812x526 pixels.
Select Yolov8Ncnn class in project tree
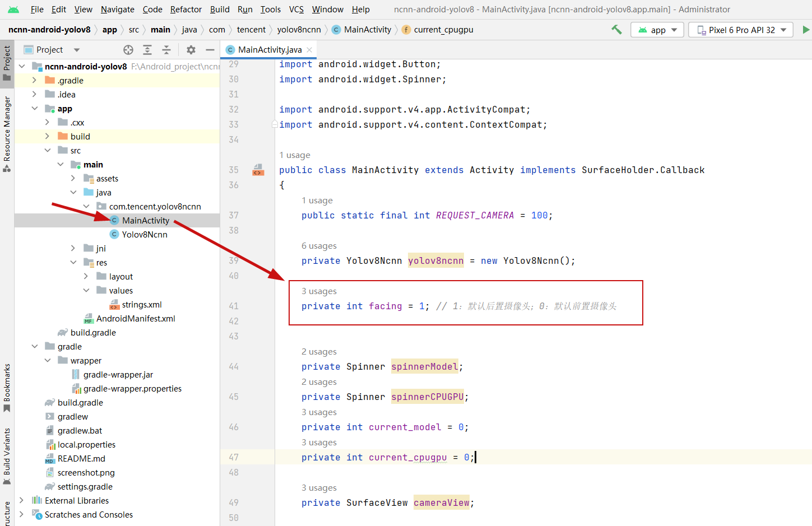coord(145,234)
